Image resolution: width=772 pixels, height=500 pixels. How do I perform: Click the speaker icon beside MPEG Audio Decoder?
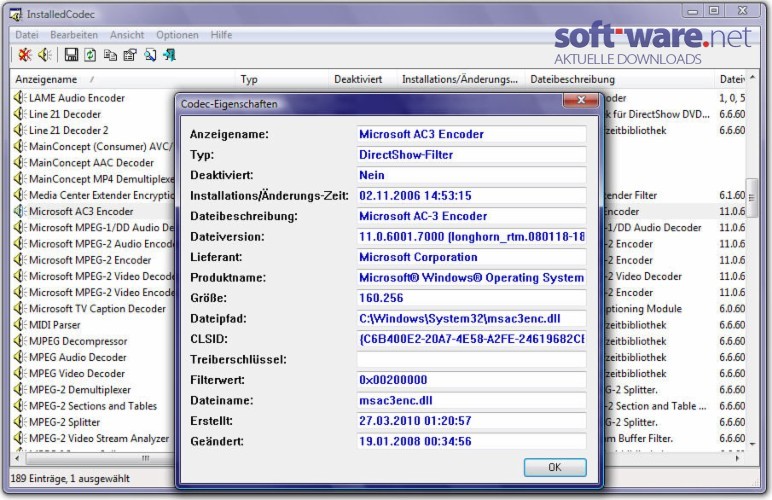tap(20, 357)
